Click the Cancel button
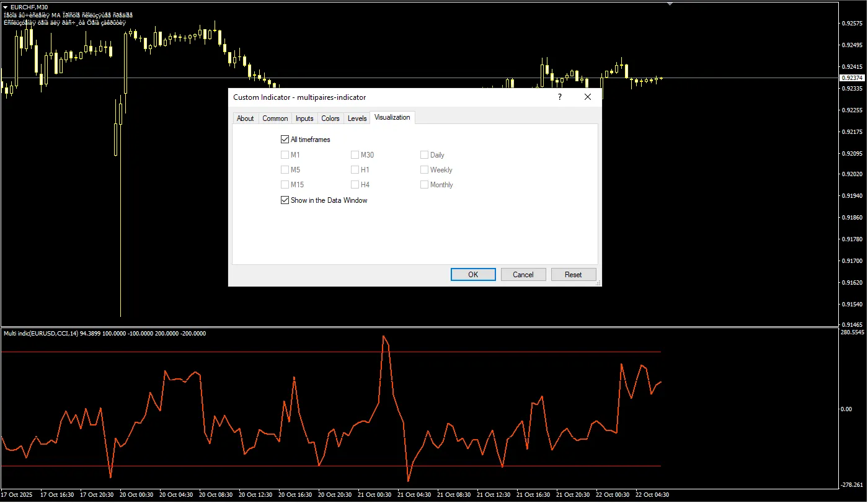 (523, 275)
